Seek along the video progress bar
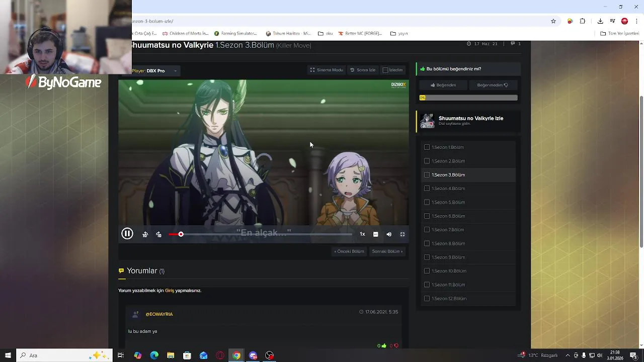The height and width of the screenshot is (362, 644). pos(261,234)
